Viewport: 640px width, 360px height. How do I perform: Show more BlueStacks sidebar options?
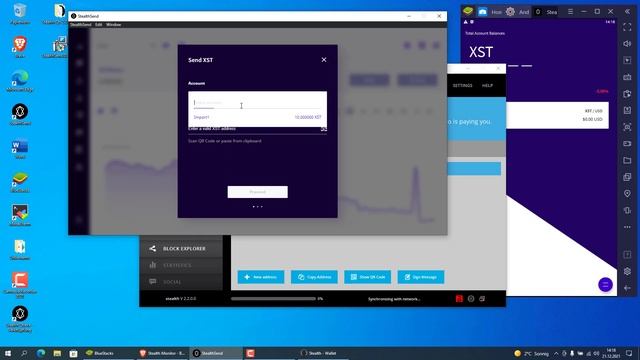[627, 227]
